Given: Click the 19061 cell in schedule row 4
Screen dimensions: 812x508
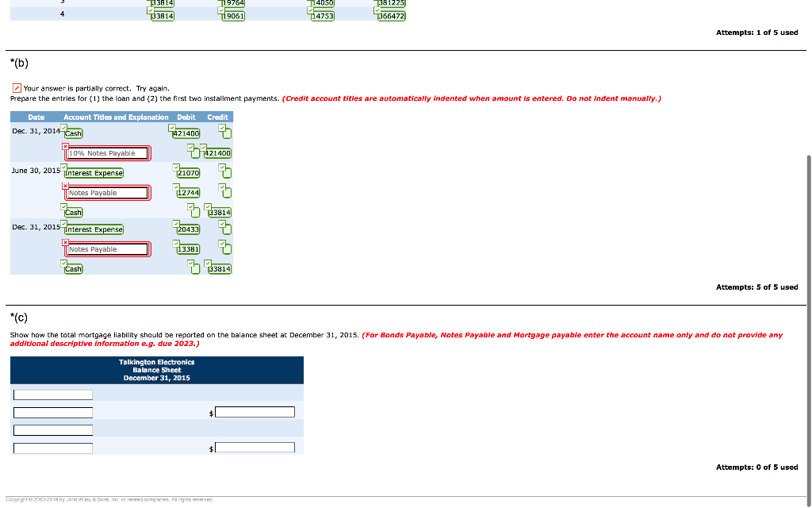Looking at the screenshot, I should [x=233, y=16].
